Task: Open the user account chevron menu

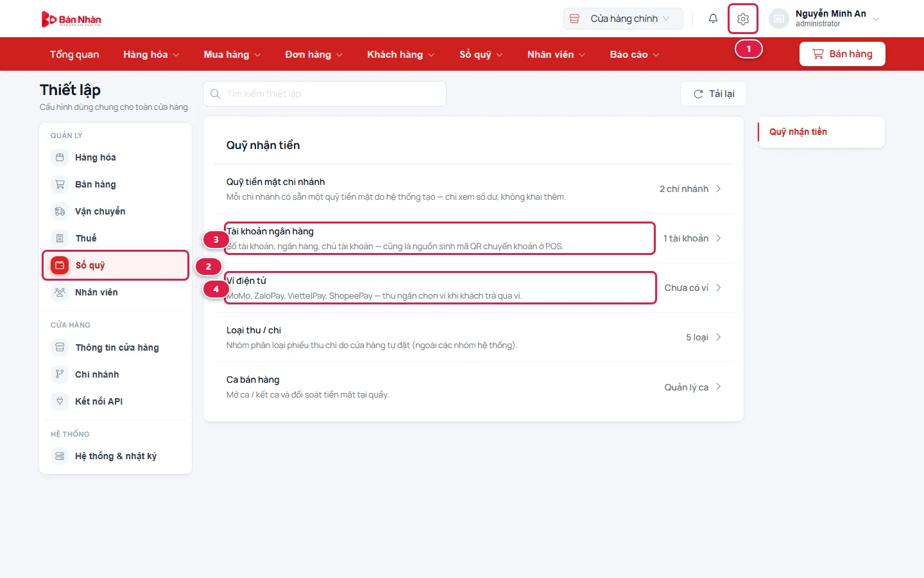Action: pos(876,19)
